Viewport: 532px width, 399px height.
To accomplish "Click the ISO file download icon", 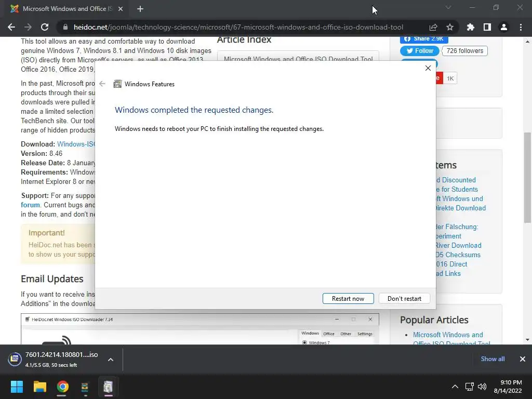I will [x=15, y=360].
